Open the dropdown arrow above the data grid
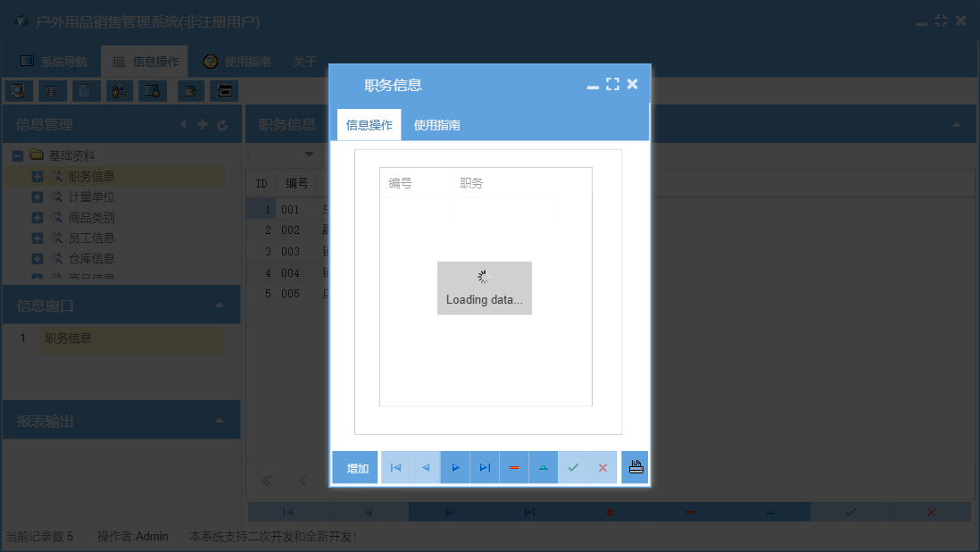 [x=308, y=154]
